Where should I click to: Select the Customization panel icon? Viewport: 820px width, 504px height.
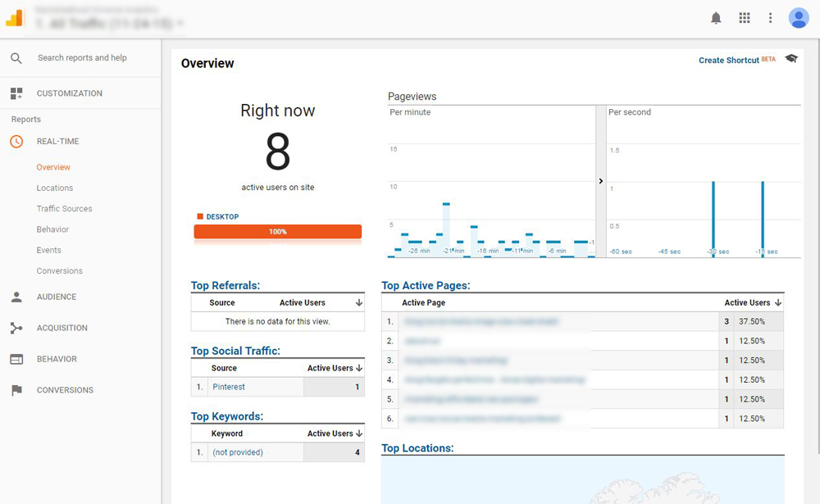pyautogui.click(x=16, y=93)
